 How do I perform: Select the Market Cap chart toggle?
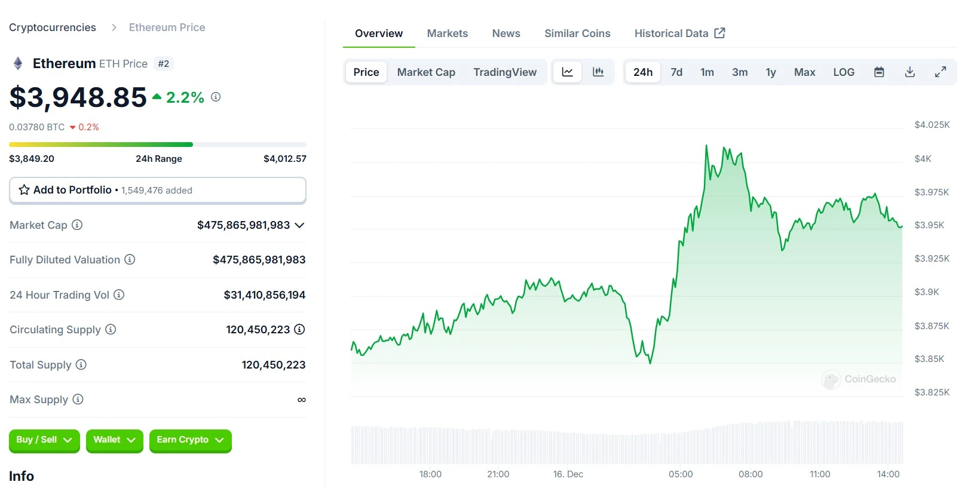[426, 72]
